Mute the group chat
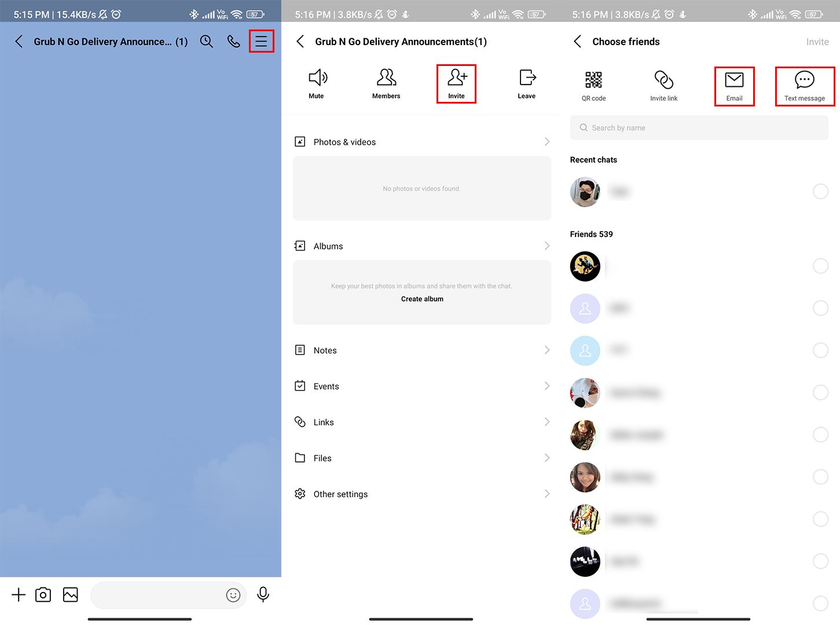The width and height of the screenshot is (840, 625). click(x=317, y=84)
